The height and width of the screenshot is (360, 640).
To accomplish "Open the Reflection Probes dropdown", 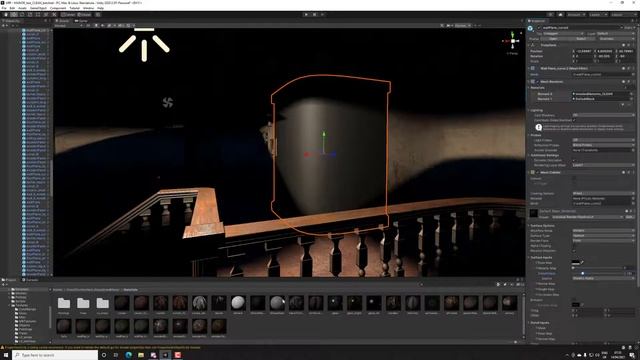I will click(603, 145).
